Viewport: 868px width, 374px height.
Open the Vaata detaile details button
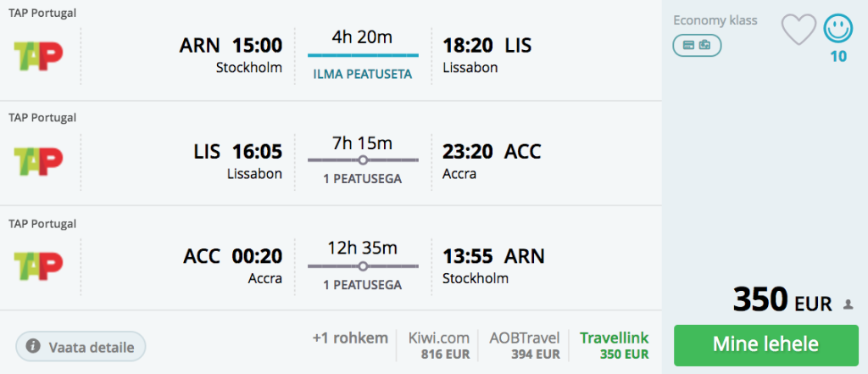(81, 346)
